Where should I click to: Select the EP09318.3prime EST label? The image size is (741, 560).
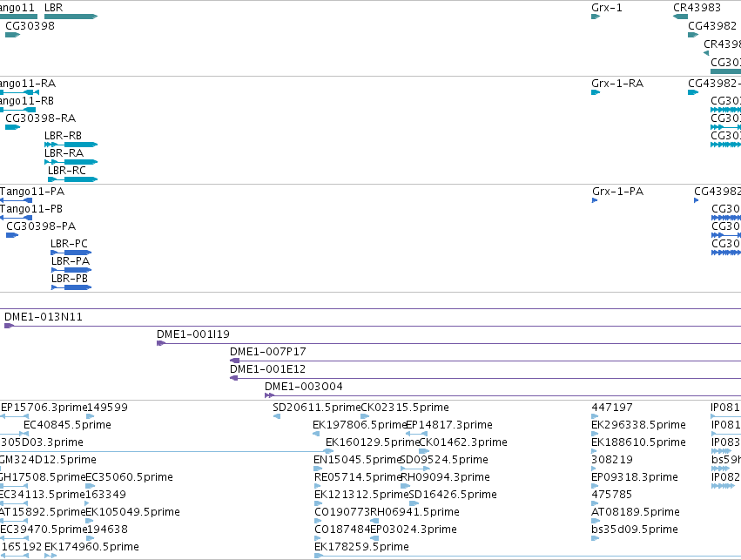coord(635,477)
